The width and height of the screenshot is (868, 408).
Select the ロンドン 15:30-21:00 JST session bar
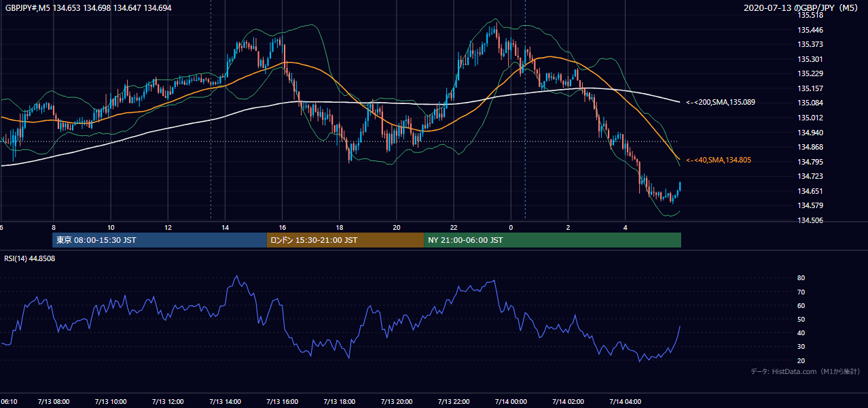(345, 240)
